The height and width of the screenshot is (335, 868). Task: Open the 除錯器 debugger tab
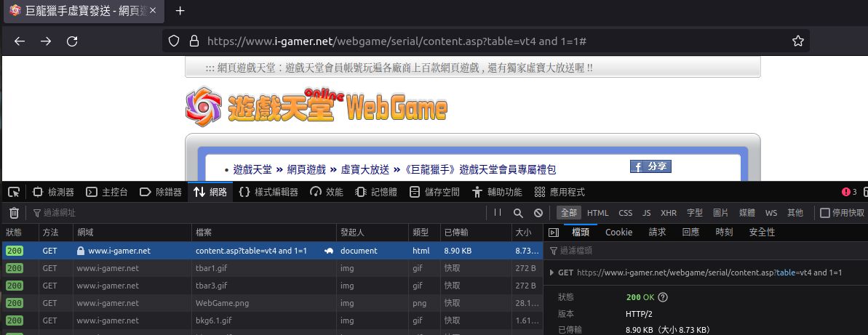pyautogui.click(x=161, y=192)
